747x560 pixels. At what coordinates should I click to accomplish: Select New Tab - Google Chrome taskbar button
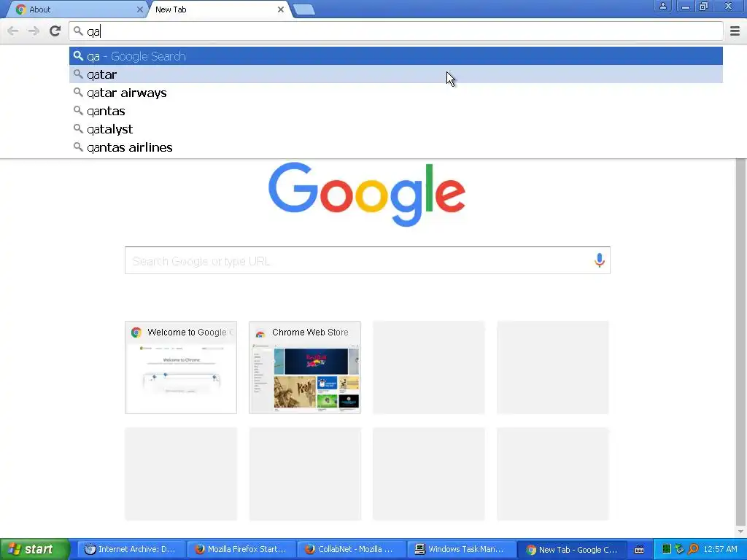pyautogui.click(x=572, y=549)
